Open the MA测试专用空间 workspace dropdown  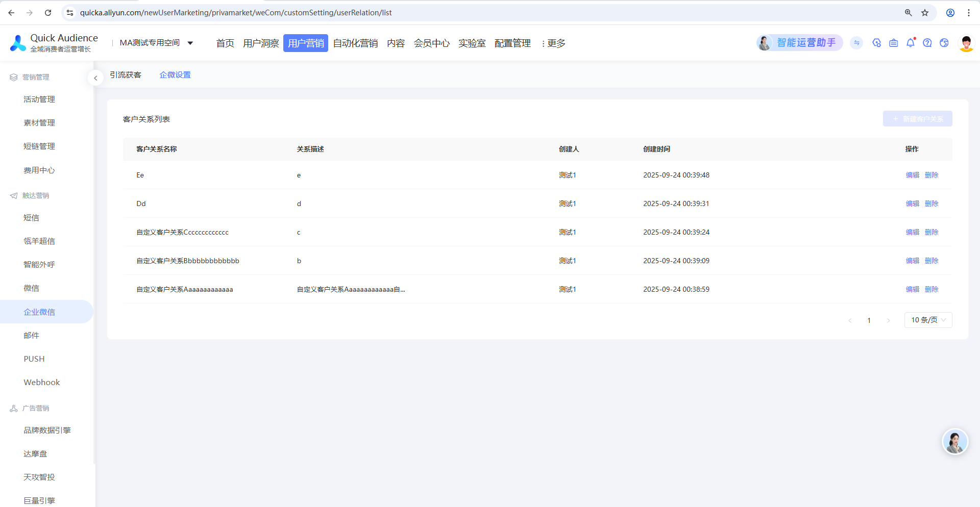click(x=156, y=43)
